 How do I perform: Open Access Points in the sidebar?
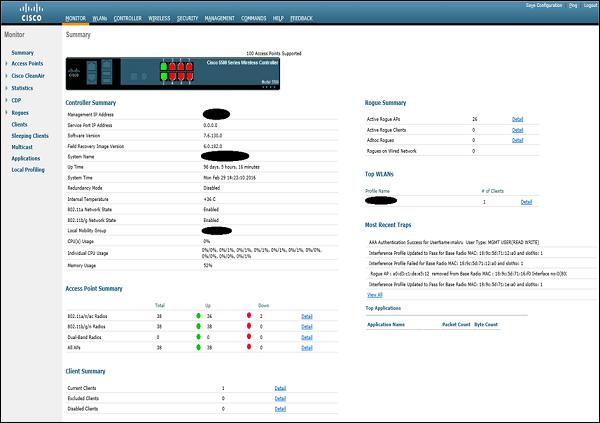27,64
